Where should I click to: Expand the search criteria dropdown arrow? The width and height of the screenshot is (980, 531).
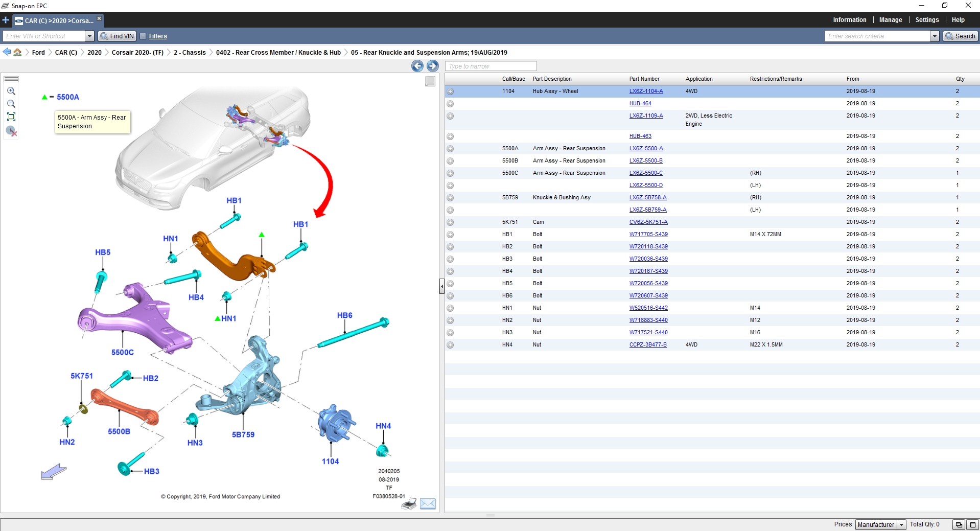(935, 36)
